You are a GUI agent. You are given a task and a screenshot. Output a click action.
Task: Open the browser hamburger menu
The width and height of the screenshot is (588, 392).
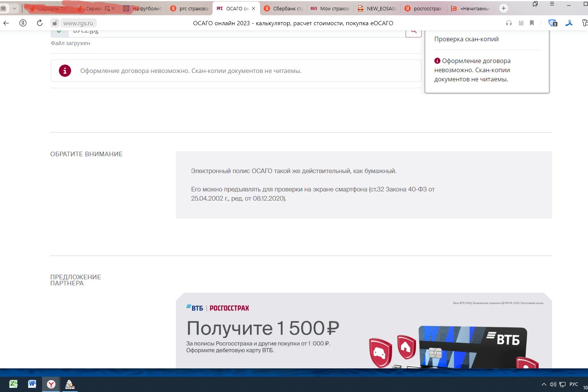552,4
